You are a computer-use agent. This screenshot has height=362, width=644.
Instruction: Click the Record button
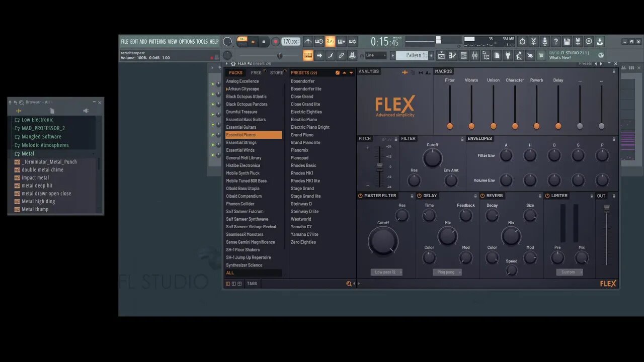point(275,42)
